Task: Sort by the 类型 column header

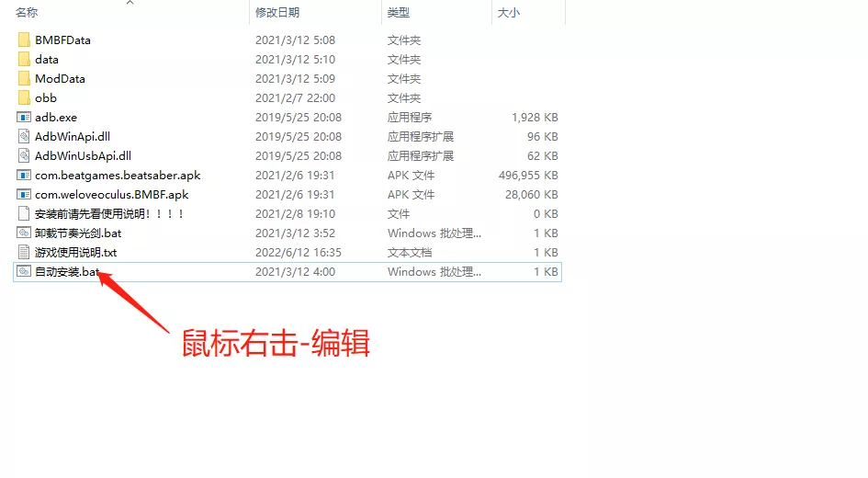Action: (x=399, y=12)
